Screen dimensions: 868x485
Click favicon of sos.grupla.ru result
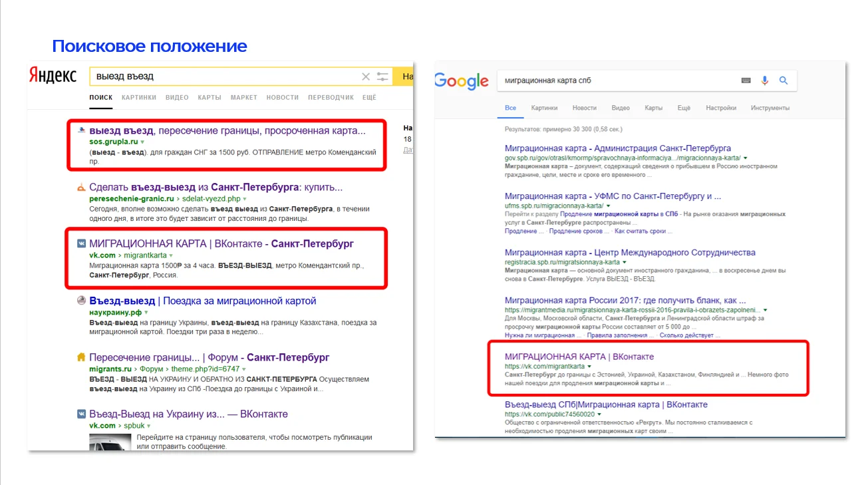coord(81,130)
